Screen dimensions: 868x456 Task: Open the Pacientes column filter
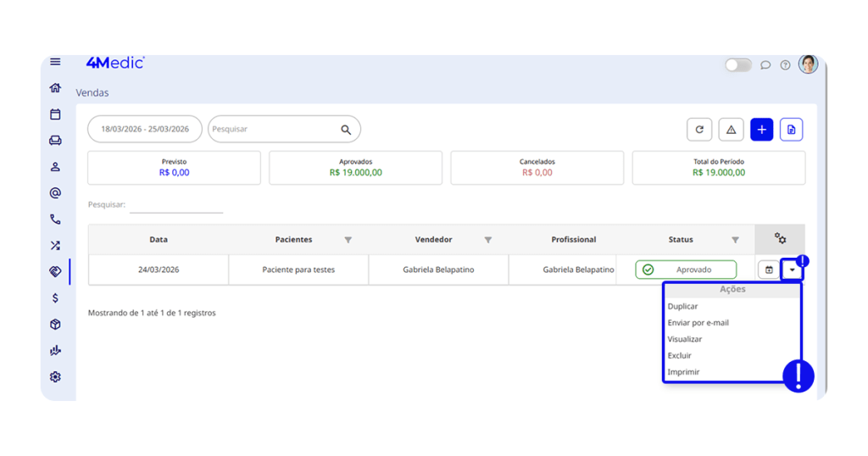(x=348, y=240)
